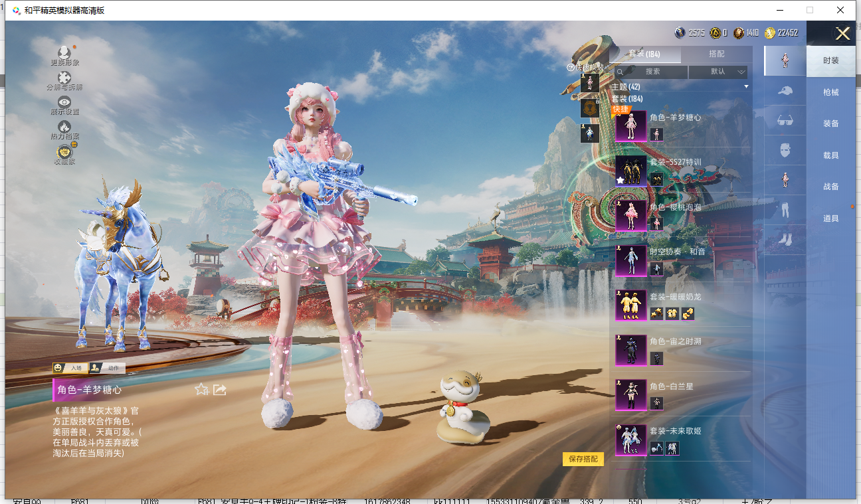Viewport: 861px width, 504px height.
Task: Open 分解与拆解 puzzle piece icon
Action: point(64,78)
